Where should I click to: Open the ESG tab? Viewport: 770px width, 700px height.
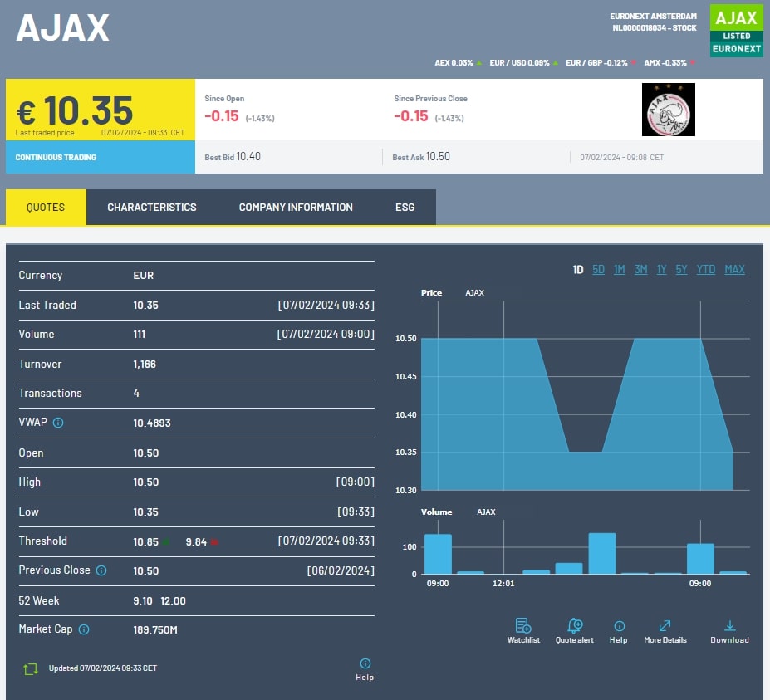tap(405, 207)
